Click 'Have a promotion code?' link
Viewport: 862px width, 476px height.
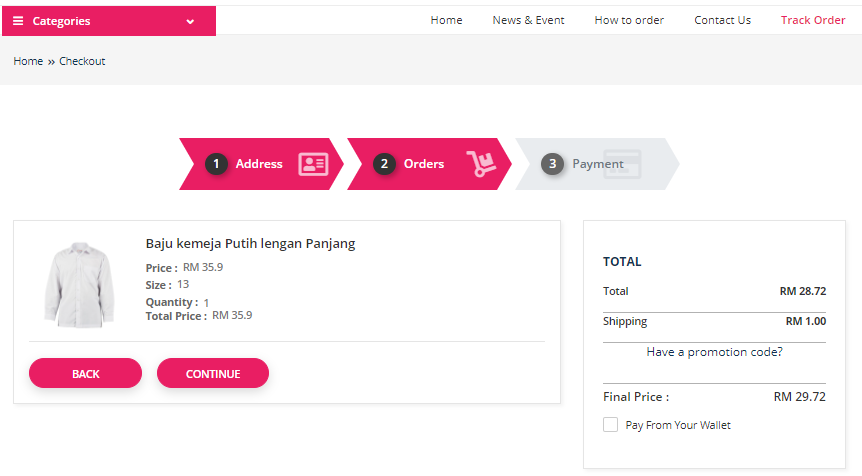click(x=714, y=352)
